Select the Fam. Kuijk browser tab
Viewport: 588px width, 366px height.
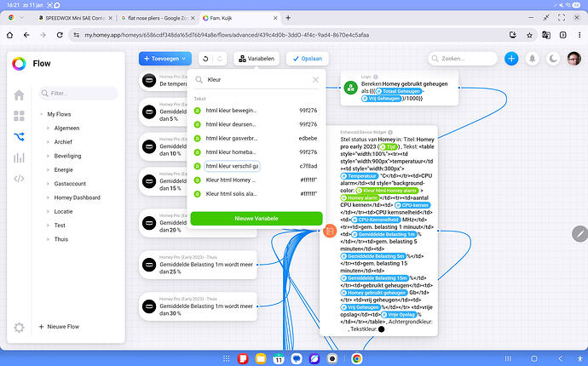(x=240, y=18)
